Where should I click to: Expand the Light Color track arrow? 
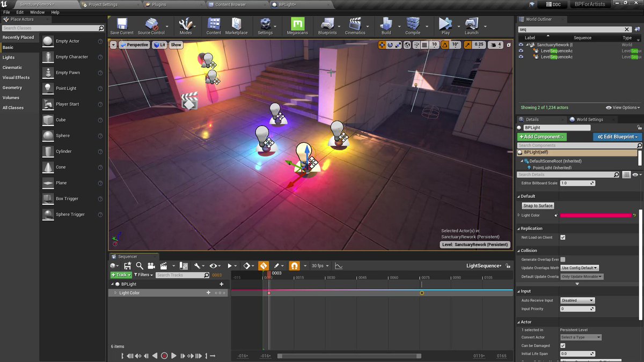point(115,293)
